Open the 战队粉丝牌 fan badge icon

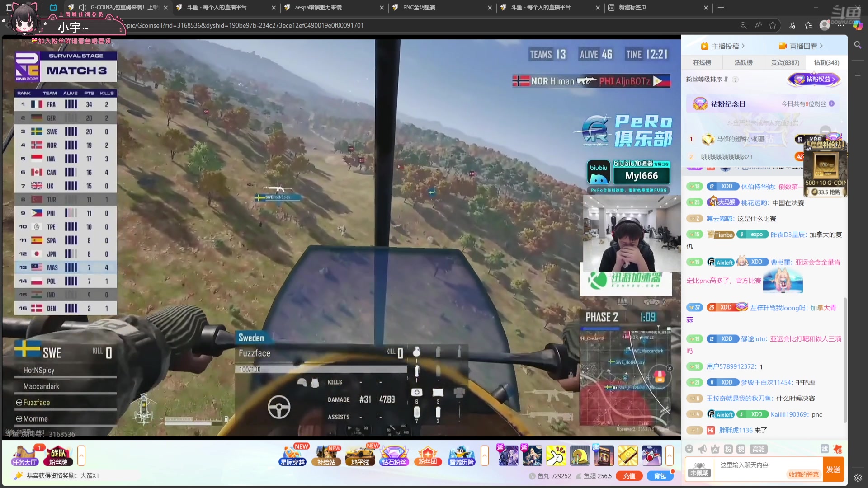[58, 455]
